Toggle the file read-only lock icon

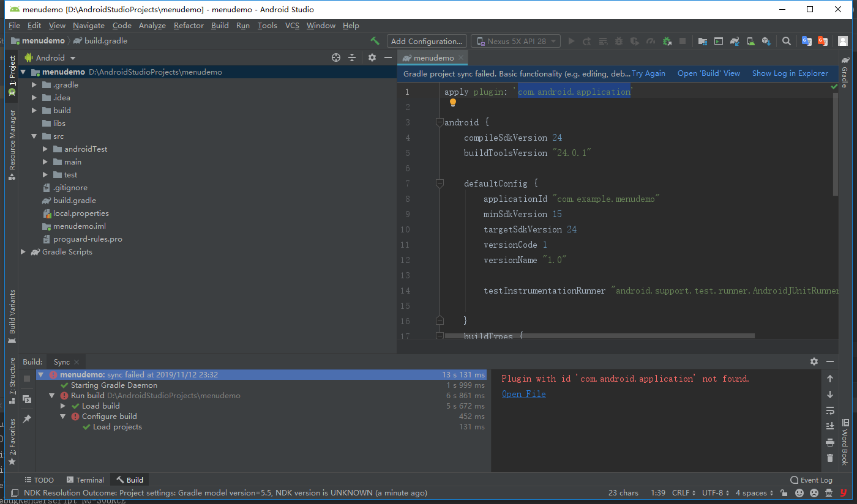coord(785,493)
